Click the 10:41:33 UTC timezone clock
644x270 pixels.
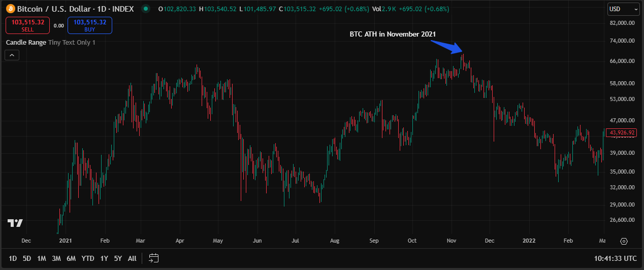pyautogui.click(x=616, y=258)
